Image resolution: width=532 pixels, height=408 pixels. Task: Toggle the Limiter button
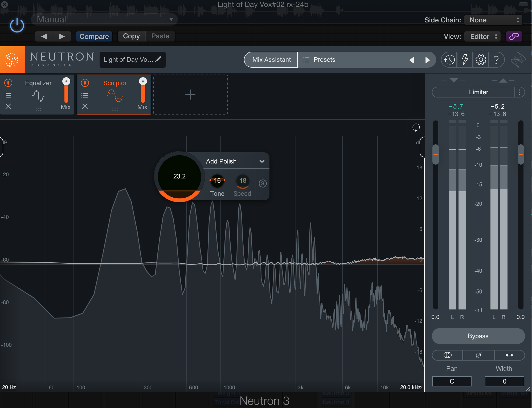tap(473, 92)
